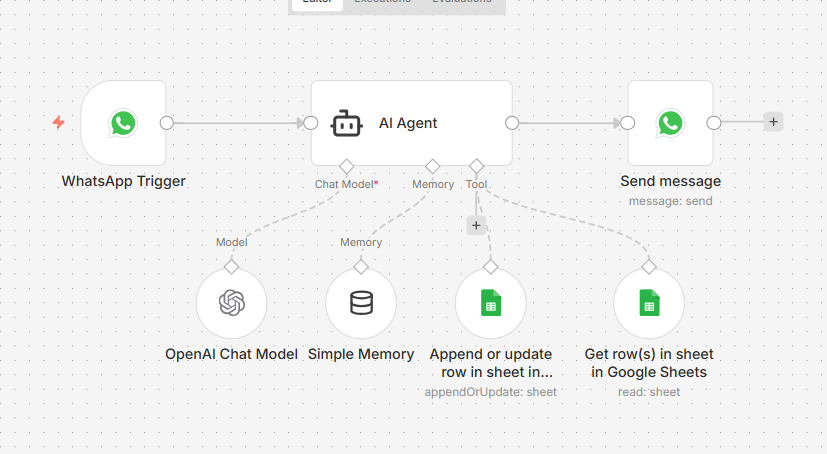827x454 pixels.
Task: Click the diamond connector above Simple Memory
Action: [361, 267]
